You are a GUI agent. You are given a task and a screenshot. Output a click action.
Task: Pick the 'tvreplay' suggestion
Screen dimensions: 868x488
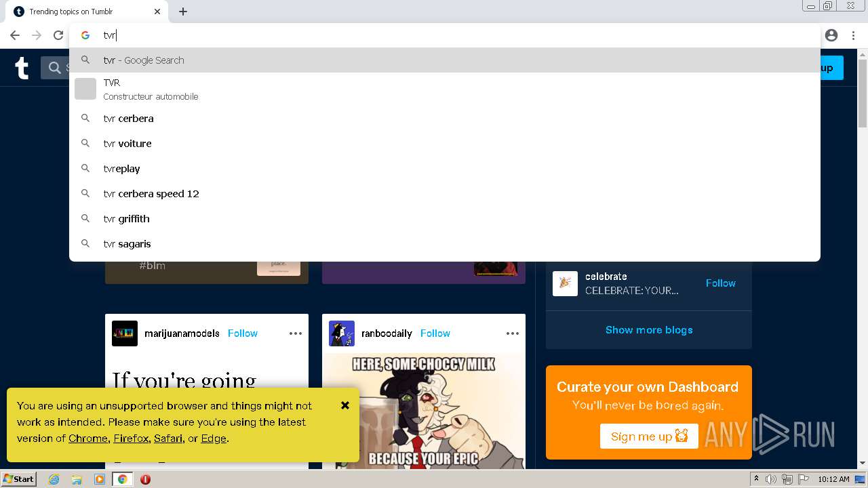445,168
